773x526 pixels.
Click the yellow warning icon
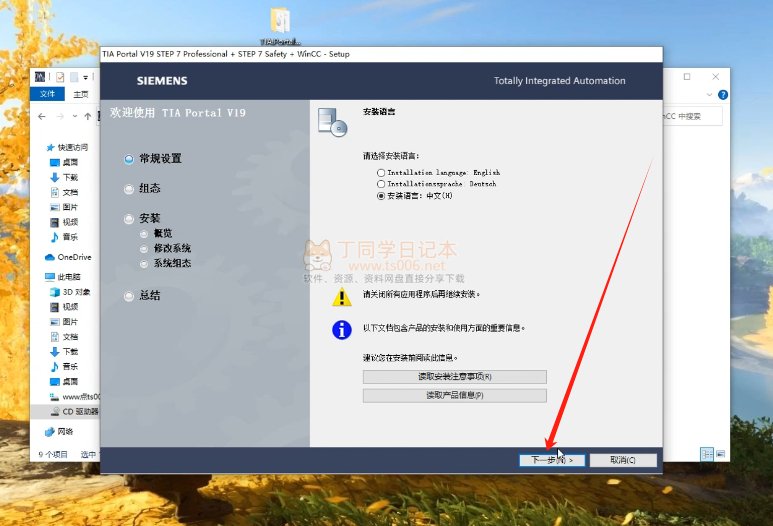[x=342, y=297]
